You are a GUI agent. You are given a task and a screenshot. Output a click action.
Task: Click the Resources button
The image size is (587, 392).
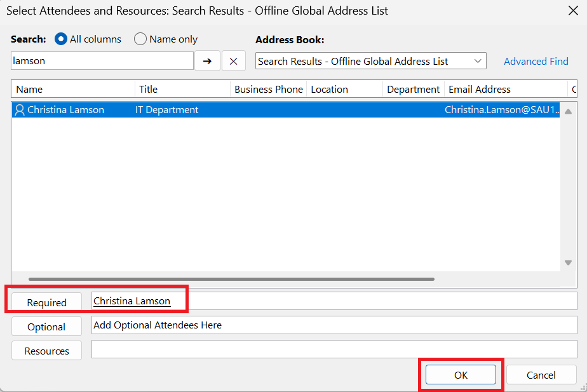click(x=46, y=351)
